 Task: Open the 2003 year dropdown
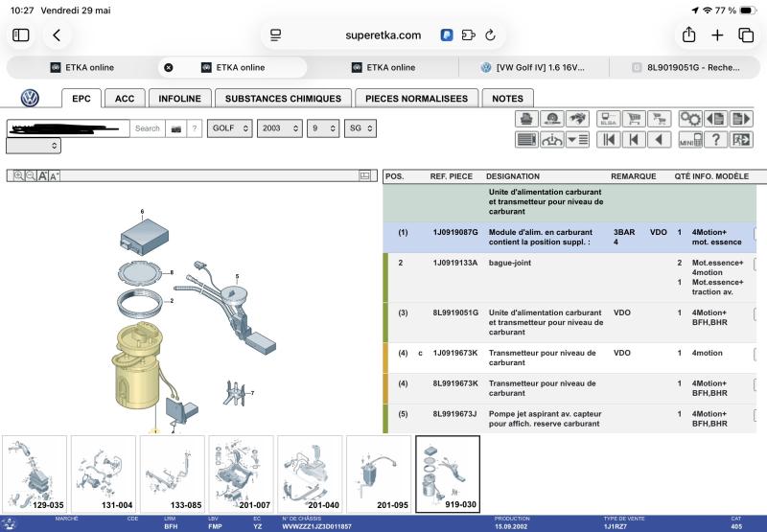280,128
